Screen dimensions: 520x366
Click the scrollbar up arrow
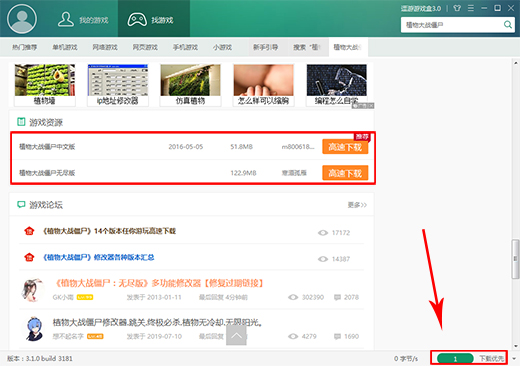[516, 62]
